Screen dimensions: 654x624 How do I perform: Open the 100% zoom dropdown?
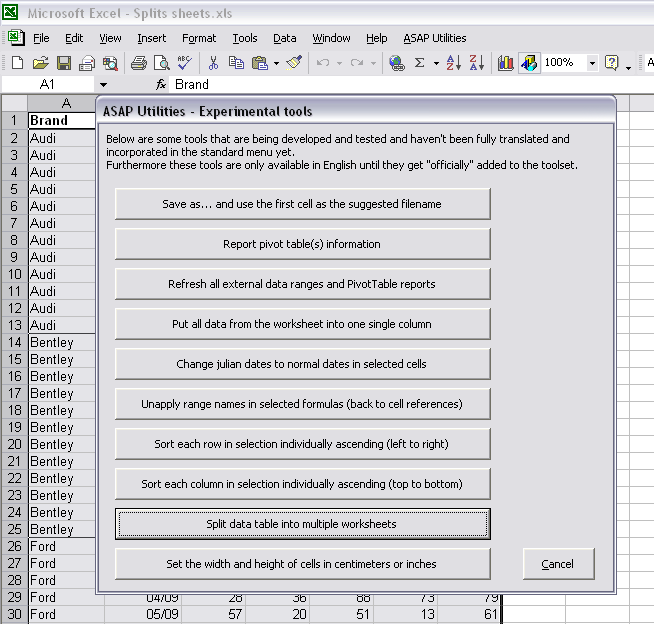click(x=592, y=63)
